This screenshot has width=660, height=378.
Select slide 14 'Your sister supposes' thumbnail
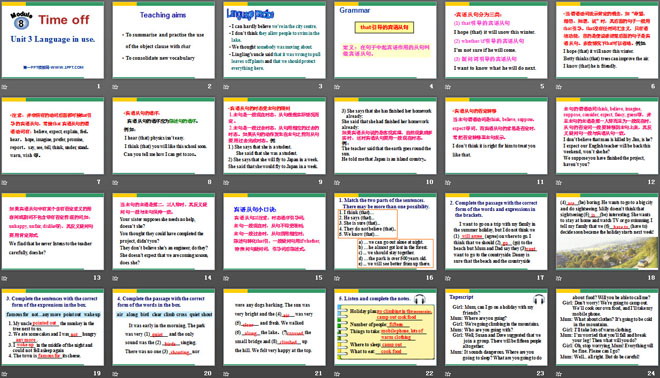(163, 232)
